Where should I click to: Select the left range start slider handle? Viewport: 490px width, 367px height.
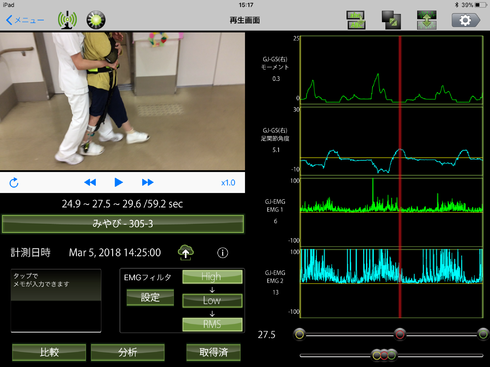(x=299, y=334)
